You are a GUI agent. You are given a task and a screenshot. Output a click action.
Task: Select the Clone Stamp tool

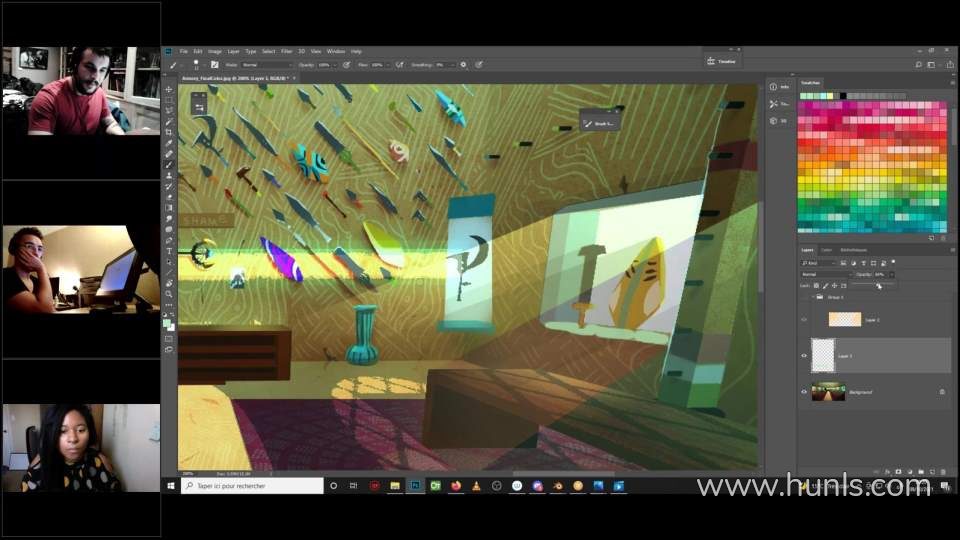coord(169,176)
